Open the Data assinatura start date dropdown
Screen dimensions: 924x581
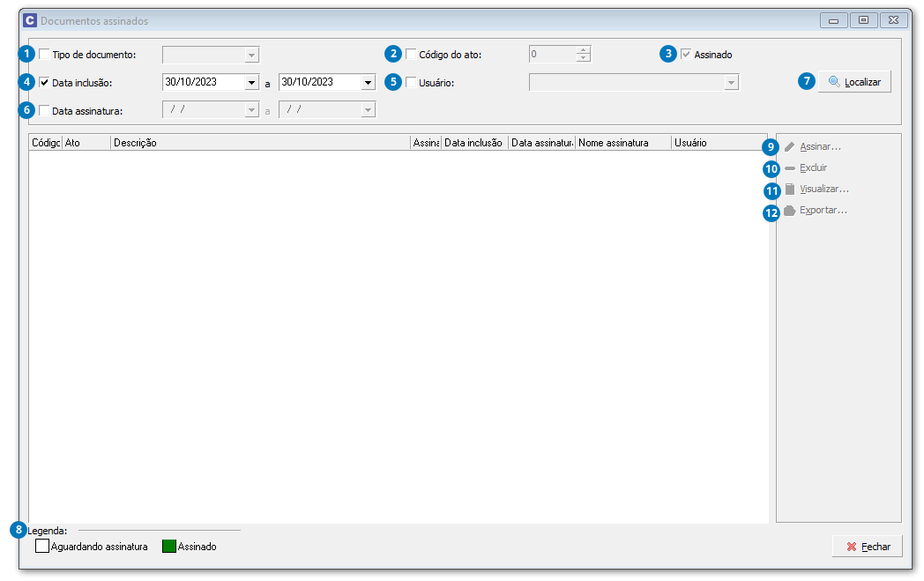point(251,110)
